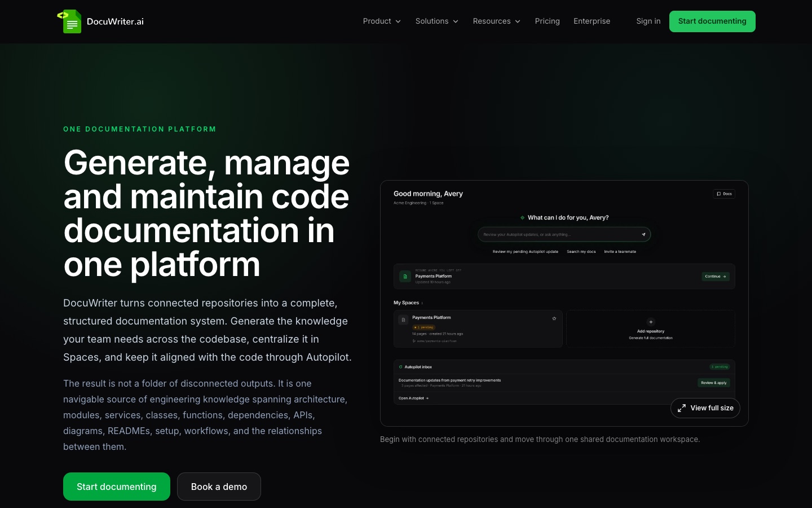Click the 'Review your Autopilot updates' input field
The image size is (812, 508).
tap(564, 234)
